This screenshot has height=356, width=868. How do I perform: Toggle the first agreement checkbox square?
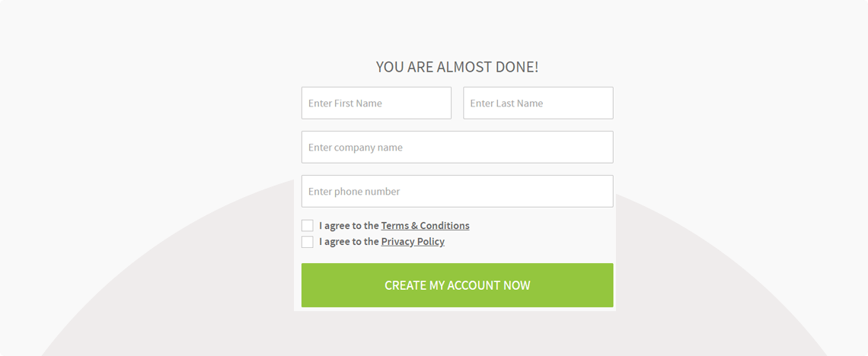(308, 225)
